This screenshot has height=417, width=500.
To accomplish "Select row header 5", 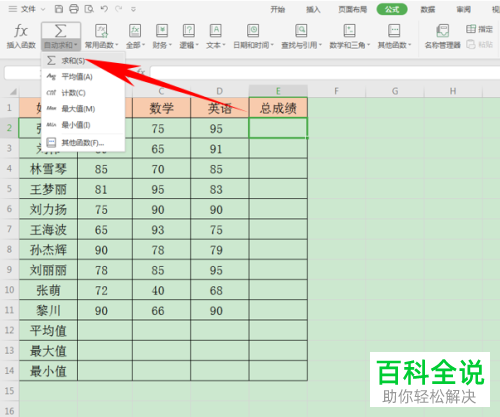I will coord(9,189).
